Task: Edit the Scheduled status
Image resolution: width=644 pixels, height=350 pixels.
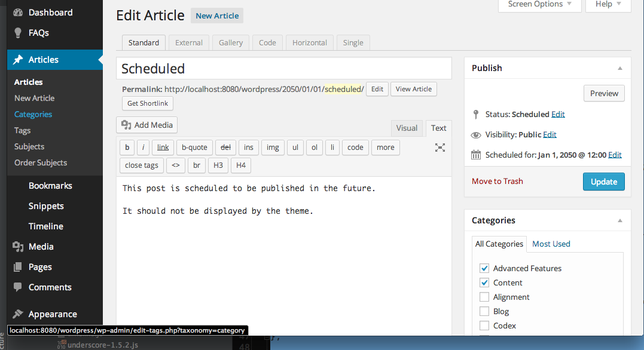Action: click(x=558, y=115)
